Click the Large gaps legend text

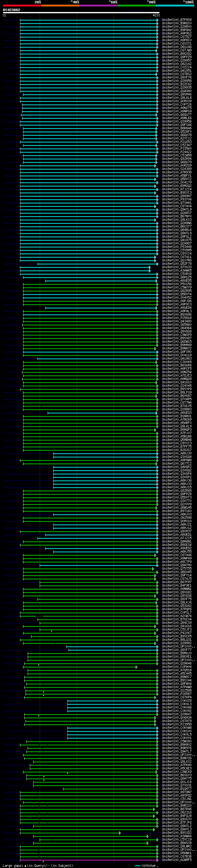[38, 865]
